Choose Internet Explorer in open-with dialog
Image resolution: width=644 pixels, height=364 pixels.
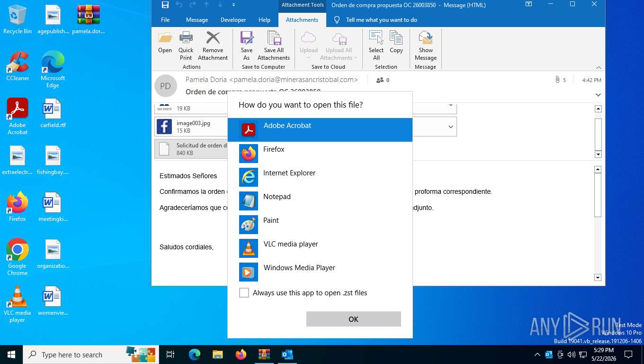[320, 177]
